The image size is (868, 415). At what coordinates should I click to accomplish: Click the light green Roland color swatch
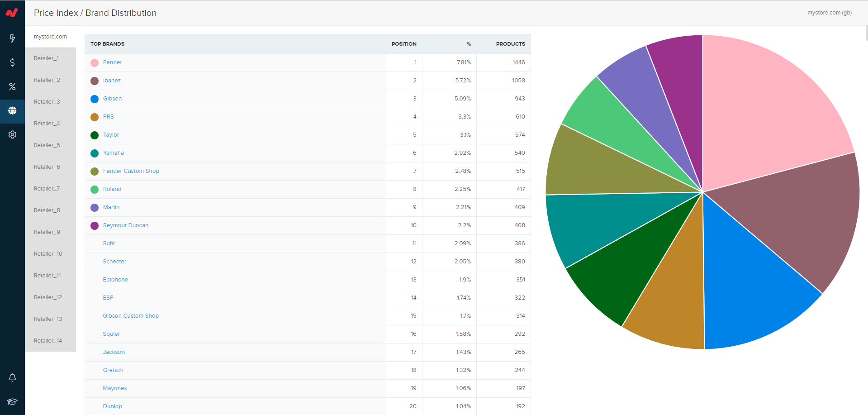[x=95, y=190]
